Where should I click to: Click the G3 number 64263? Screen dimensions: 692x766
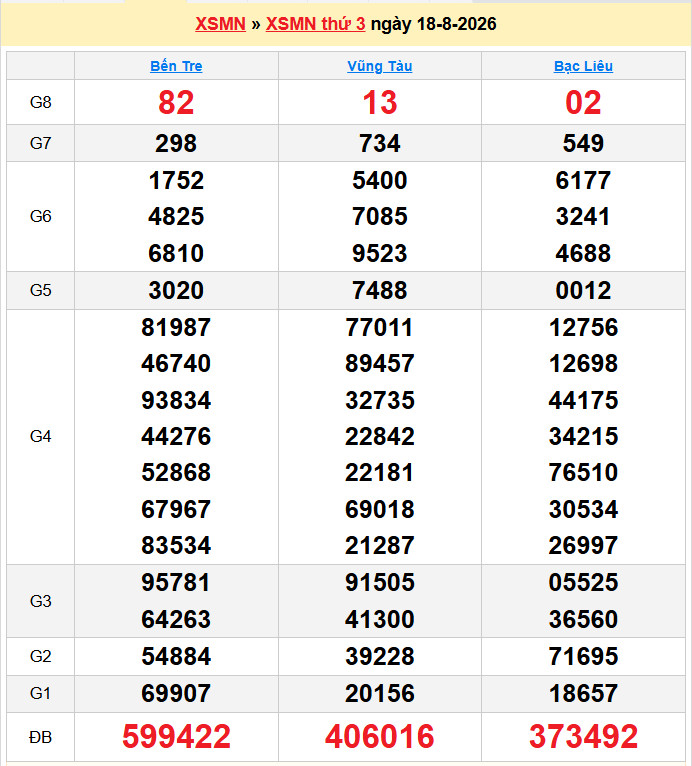(x=176, y=619)
